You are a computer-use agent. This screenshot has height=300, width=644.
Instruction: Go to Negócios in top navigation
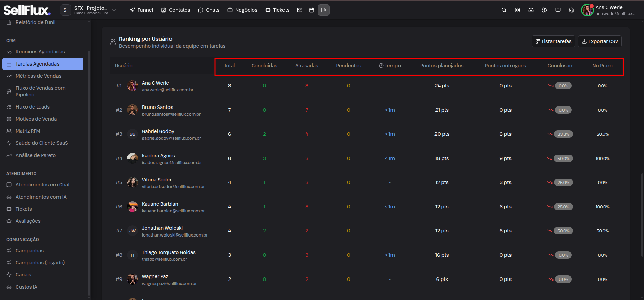click(242, 10)
